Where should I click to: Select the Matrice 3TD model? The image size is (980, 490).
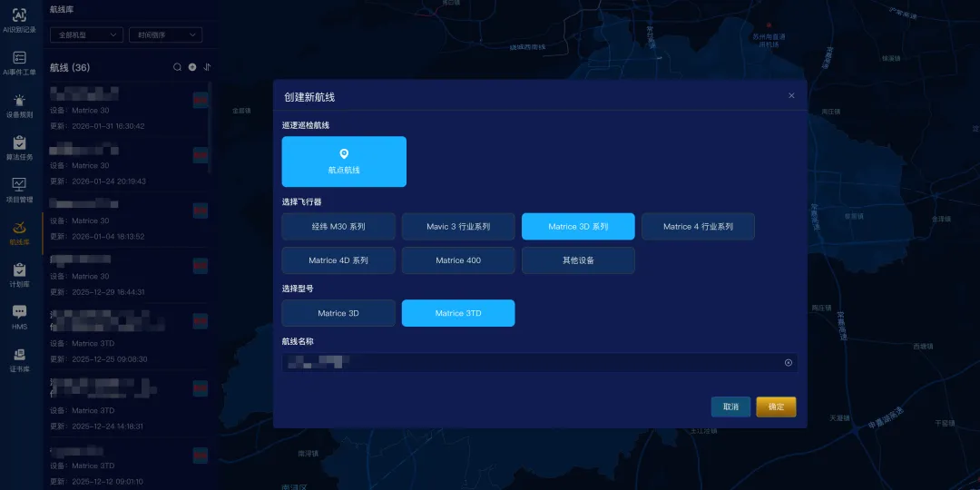tap(458, 313)
